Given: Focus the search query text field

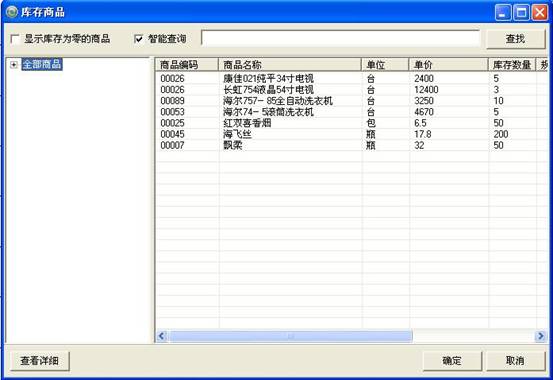Looking at the screenshot, I should 341,38.
